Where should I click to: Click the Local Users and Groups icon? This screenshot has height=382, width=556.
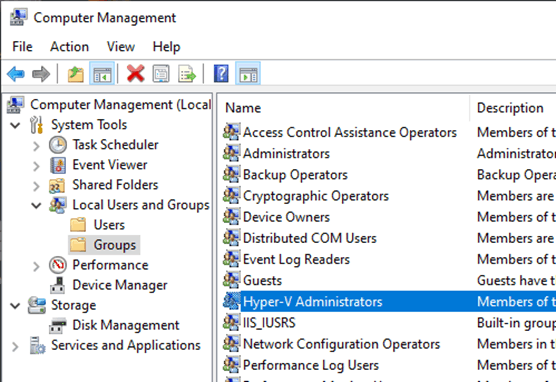(x=58, y=205)
